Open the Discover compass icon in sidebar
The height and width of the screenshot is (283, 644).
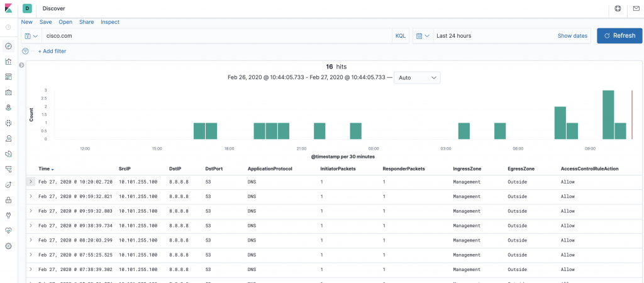8,46
